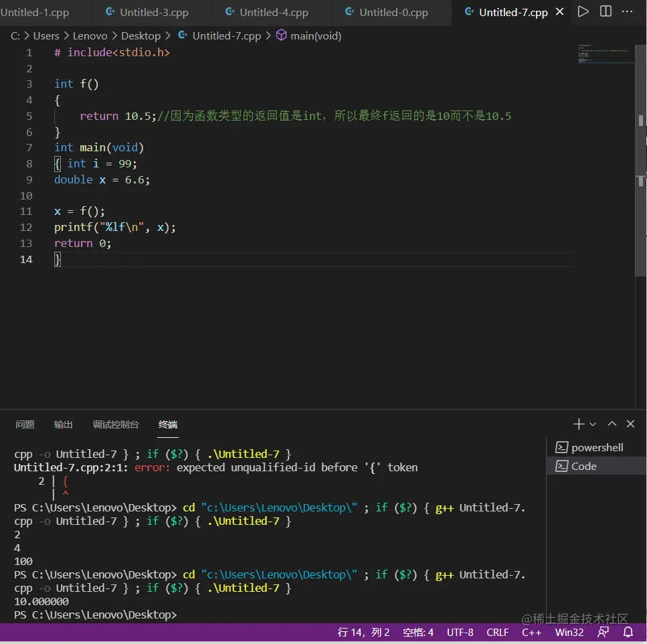Open the 输出 panel tab
Image resolution: width=647 pixels, height=644 pixels.
(63, 424)
